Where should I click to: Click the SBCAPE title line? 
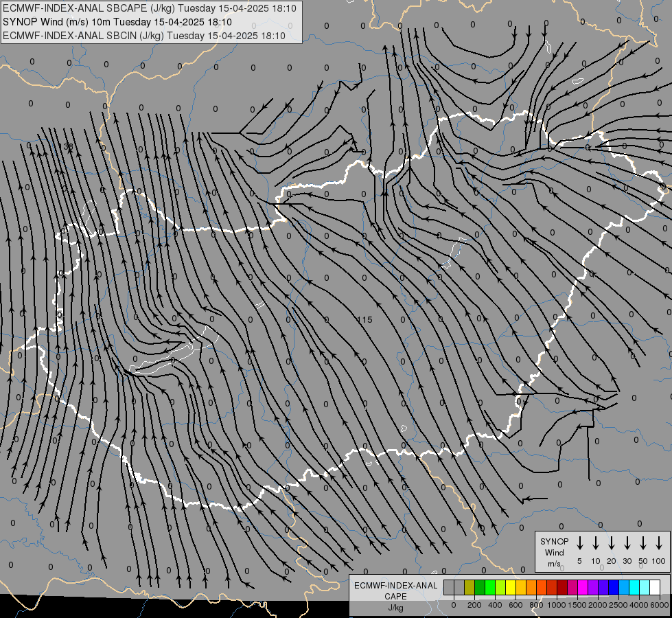[149, 8]
